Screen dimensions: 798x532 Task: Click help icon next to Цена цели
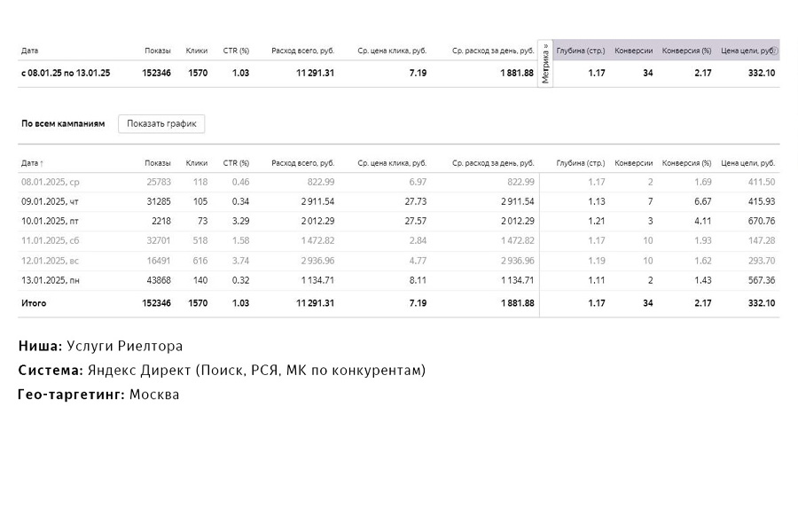tap(775, 51)
